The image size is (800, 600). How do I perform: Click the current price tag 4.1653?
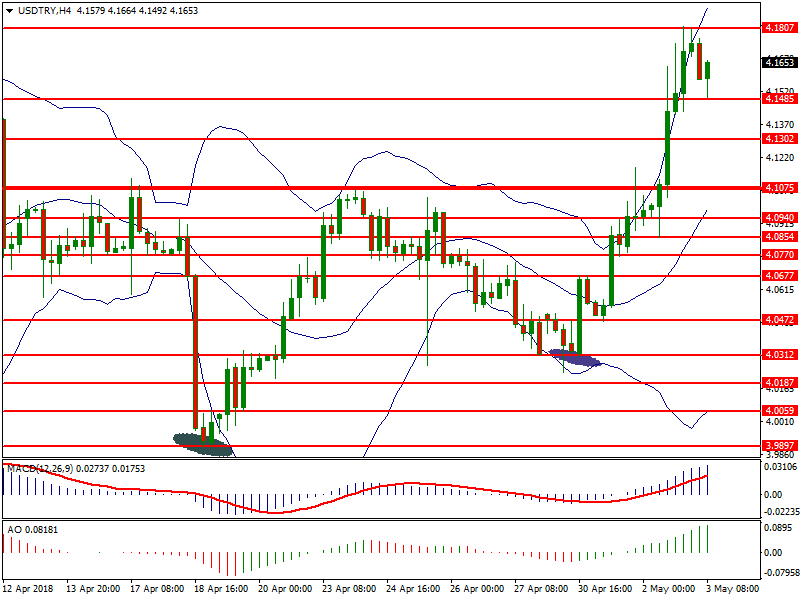pos(778,62)
